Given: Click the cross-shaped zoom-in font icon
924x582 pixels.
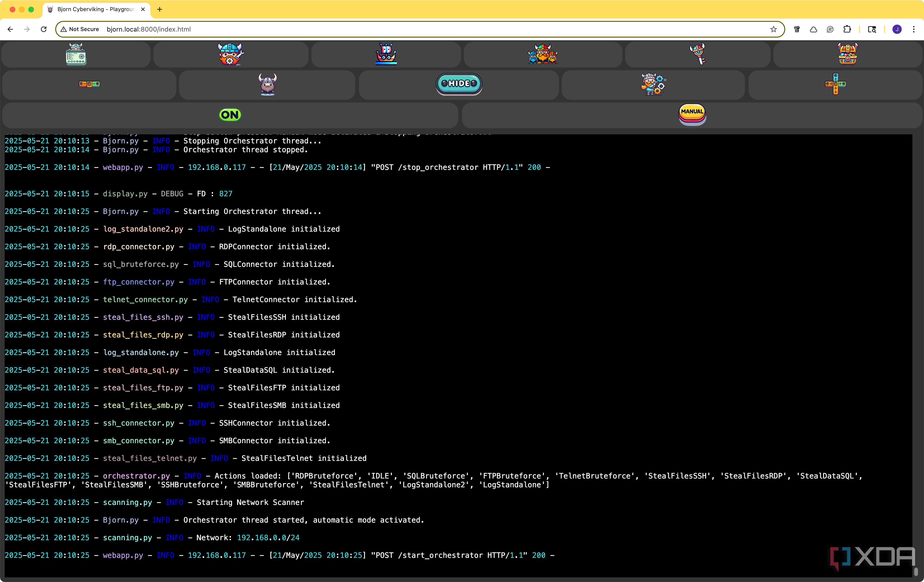Looking at the screenshot, I should tap(835, 84).
